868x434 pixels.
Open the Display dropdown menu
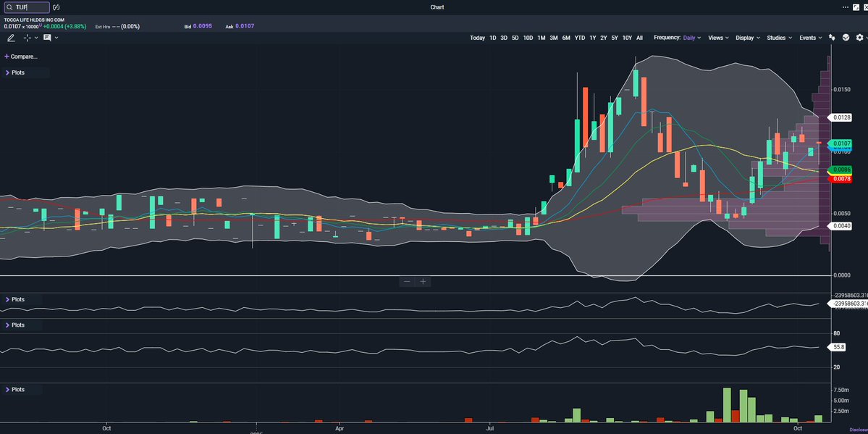click(748, 38)
